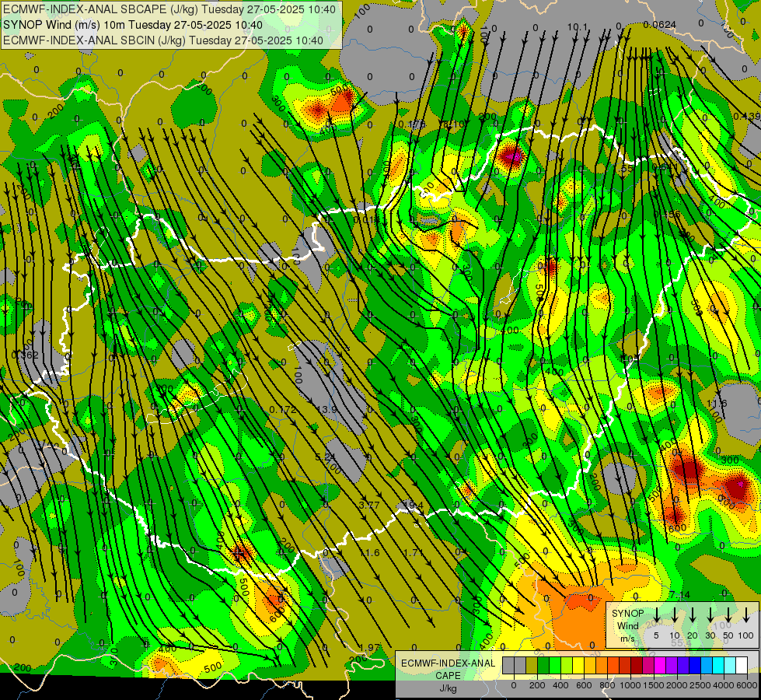Click the CAPE legend tick label 2500
Image resolution: width=761 pixels, height=700 pixels.
tap(700, 685)
